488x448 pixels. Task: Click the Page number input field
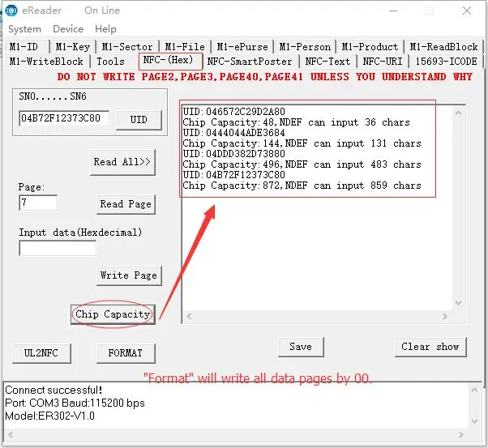click(x=38, y=203)
